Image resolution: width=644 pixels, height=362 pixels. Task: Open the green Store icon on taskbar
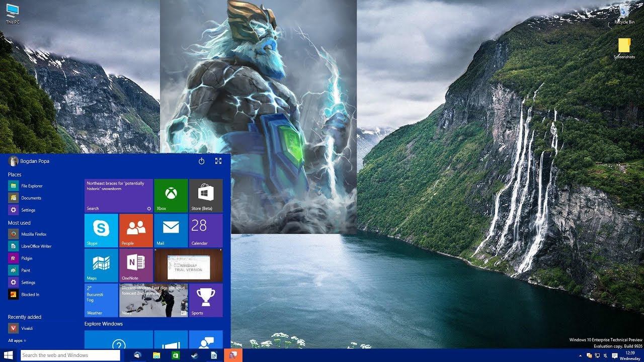176,355
